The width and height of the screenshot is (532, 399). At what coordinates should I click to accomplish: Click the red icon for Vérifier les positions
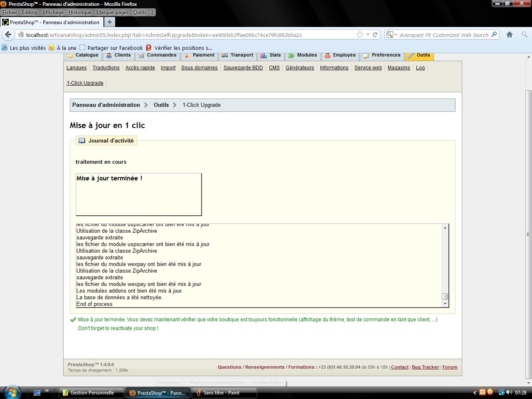149,48
